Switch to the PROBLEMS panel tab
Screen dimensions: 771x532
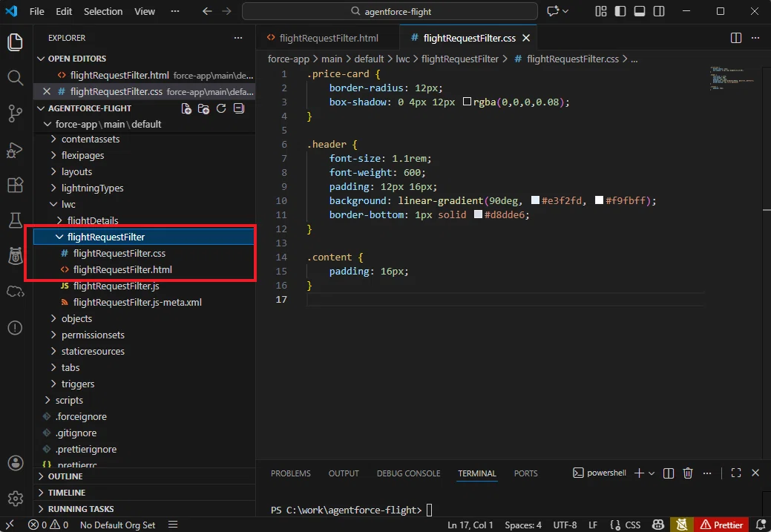click(x=291, y=473)
